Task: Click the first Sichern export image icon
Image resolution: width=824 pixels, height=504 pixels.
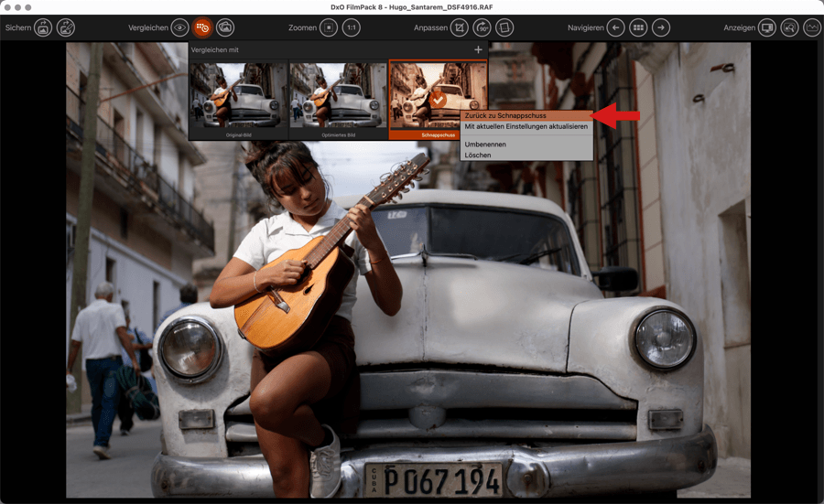Action: point(43,27)
